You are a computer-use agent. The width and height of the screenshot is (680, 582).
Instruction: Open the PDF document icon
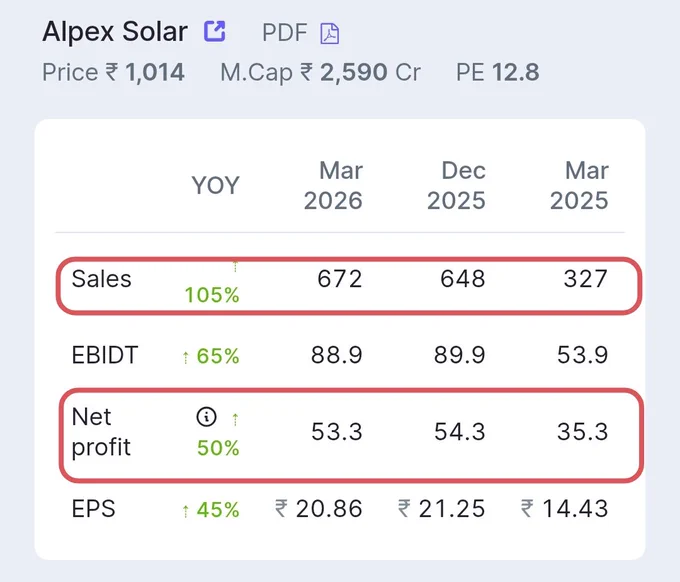[330, 34]
